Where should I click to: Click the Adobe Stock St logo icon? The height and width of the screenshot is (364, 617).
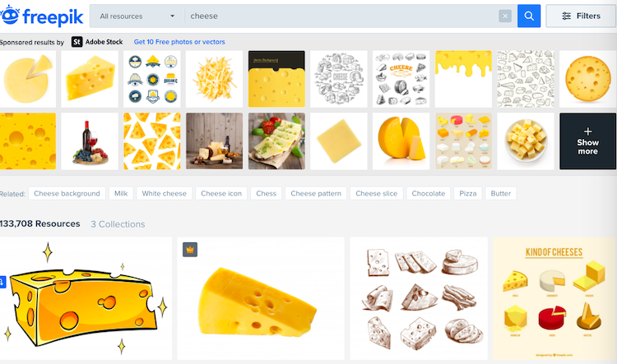pyautogui.click(x=77, y=42)
